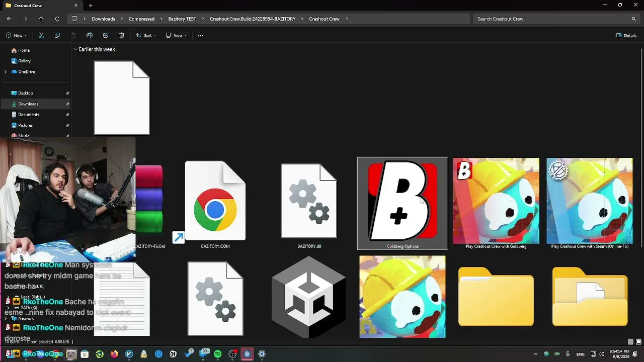Show hidden system tray icons chevron

click(x=535, y=354)
